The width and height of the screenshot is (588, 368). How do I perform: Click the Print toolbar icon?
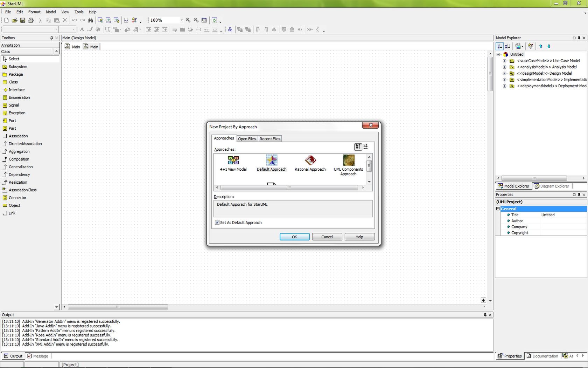click(31, 20)
